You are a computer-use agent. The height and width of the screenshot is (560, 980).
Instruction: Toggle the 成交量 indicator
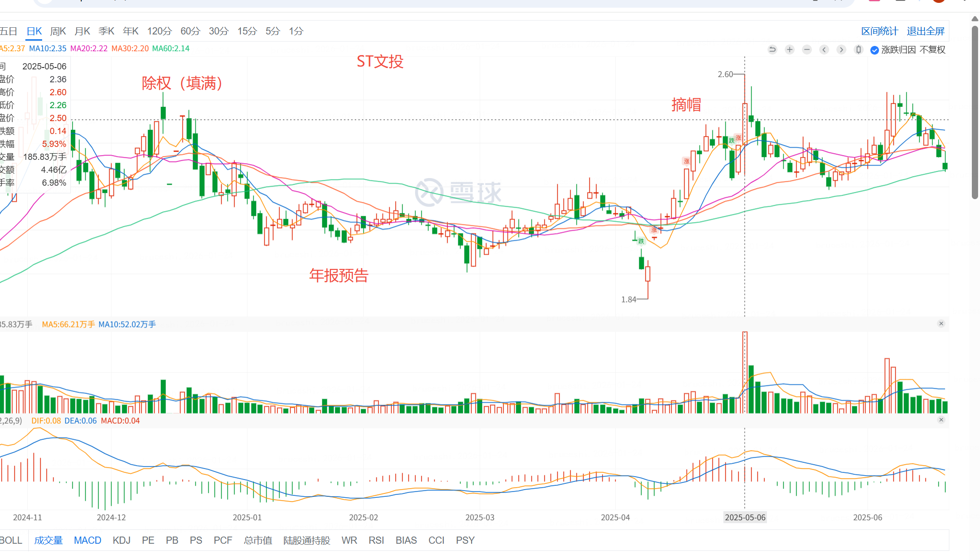(48, 540)
